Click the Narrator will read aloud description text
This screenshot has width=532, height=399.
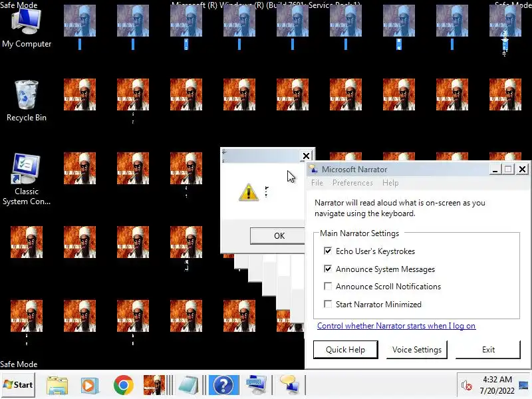[400, 208]
